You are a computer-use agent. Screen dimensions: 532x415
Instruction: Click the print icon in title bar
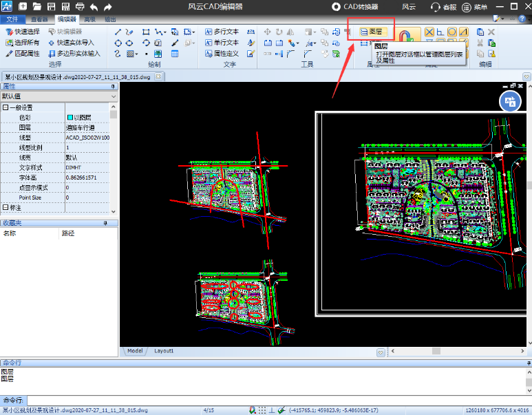tap(79, 7)
